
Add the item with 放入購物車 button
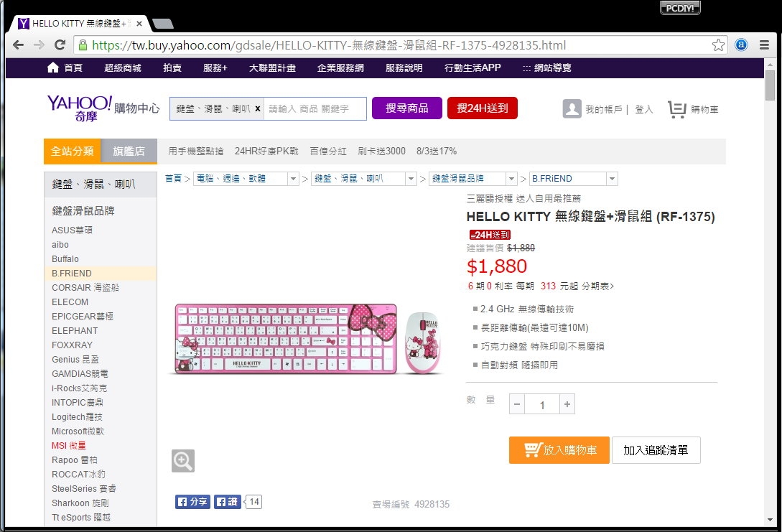(x=559, y=450)
